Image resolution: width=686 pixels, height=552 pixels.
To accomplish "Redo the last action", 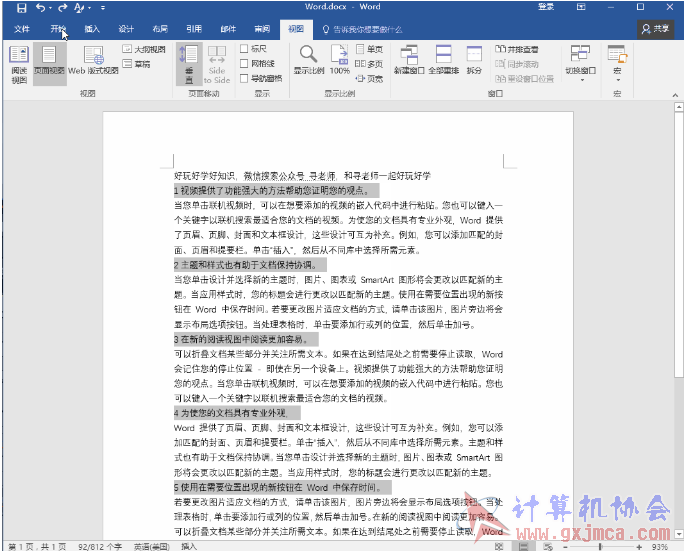I will (63, 7).
